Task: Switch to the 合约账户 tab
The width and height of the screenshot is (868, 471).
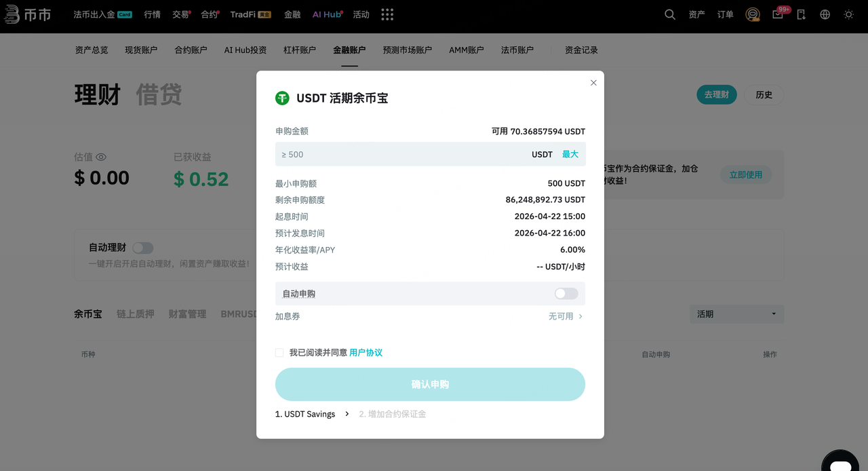Action: [191, 50]
